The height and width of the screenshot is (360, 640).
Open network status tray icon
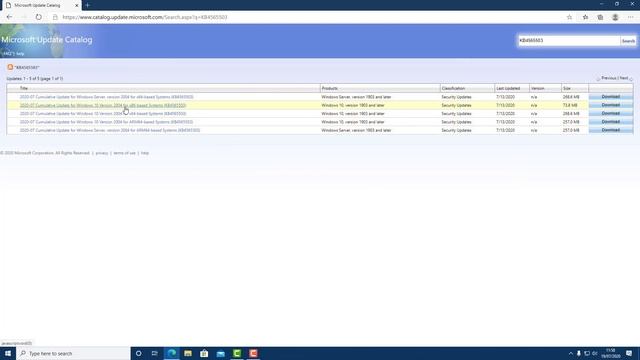pyautogui.click(x=587, y=353)
